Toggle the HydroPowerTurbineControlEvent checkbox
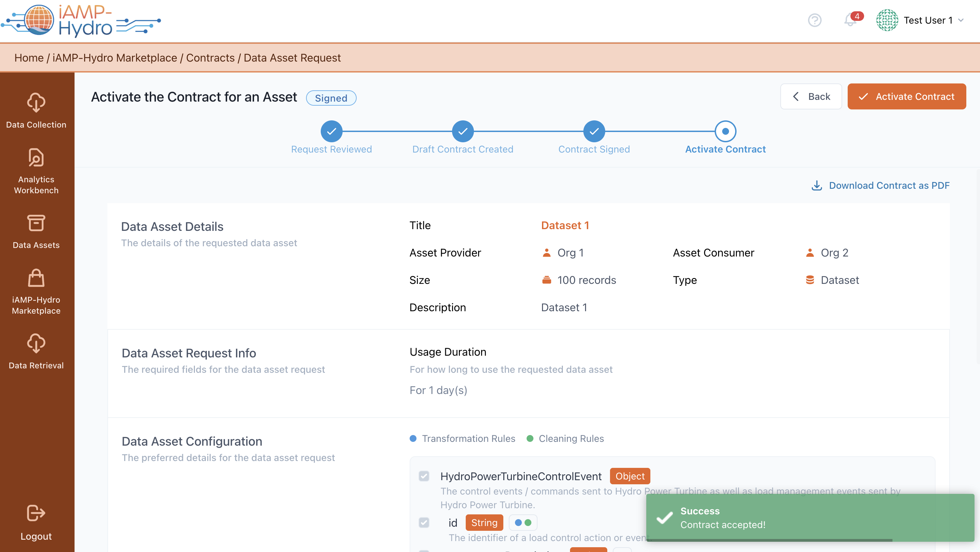This screenshot has width=980, height=552. click(x=424, y=476)
